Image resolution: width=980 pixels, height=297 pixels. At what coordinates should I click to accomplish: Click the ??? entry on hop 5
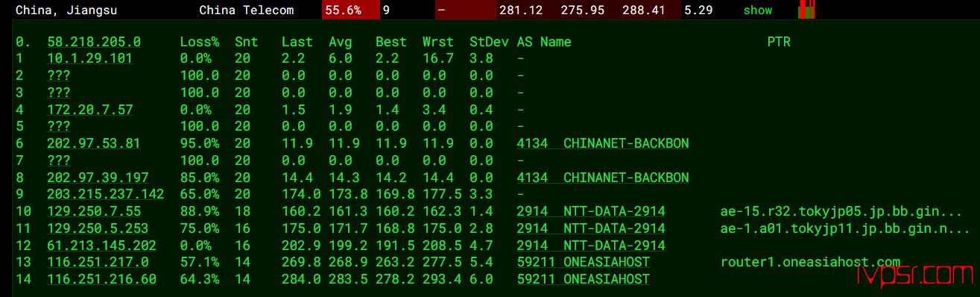59,126
